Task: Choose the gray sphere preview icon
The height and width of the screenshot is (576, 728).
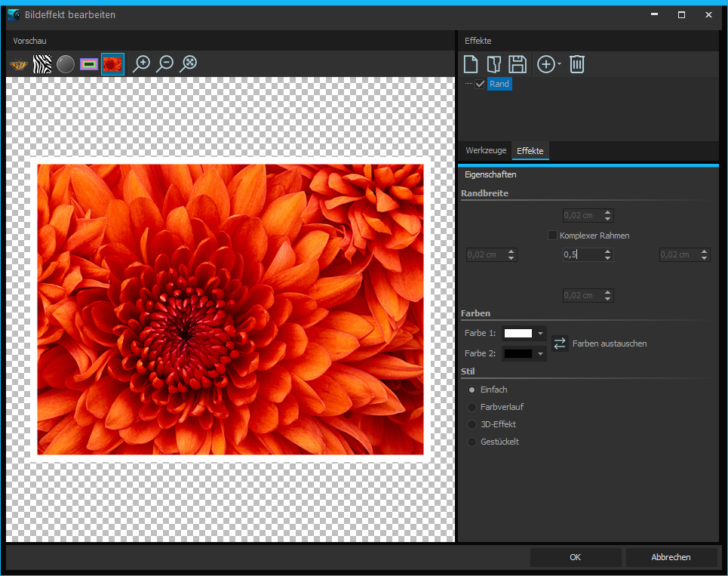Action: pos(66,65)
